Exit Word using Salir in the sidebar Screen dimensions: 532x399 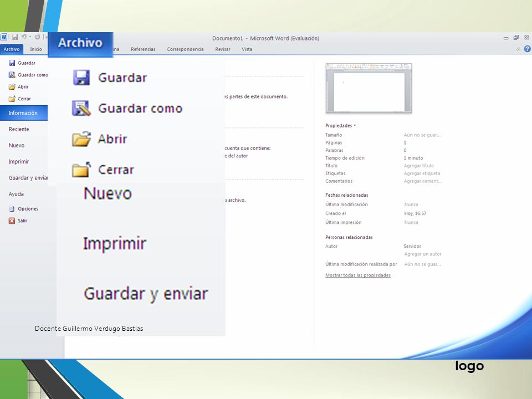tap(18, 221)
